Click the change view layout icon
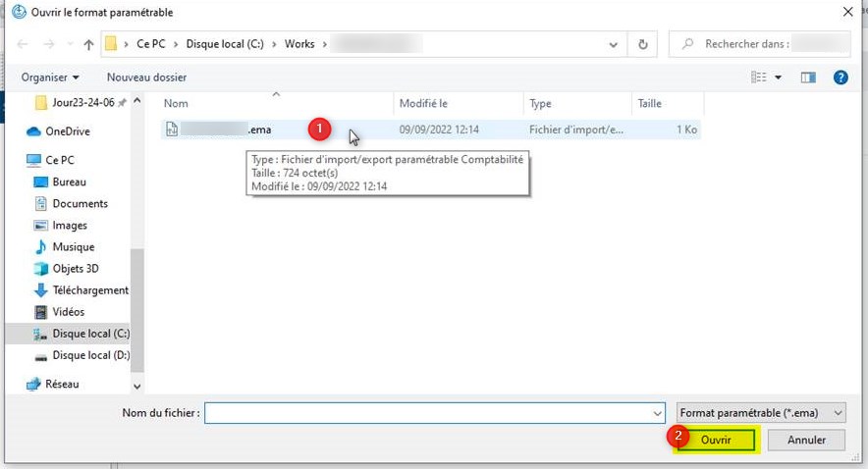This screenshot has height=469, width=868. click(759, 78)
